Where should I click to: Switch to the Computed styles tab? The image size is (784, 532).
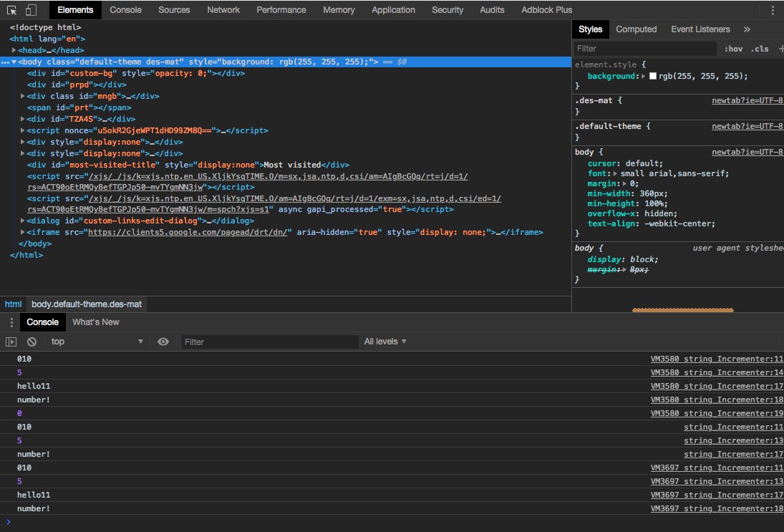pos(636,29)
